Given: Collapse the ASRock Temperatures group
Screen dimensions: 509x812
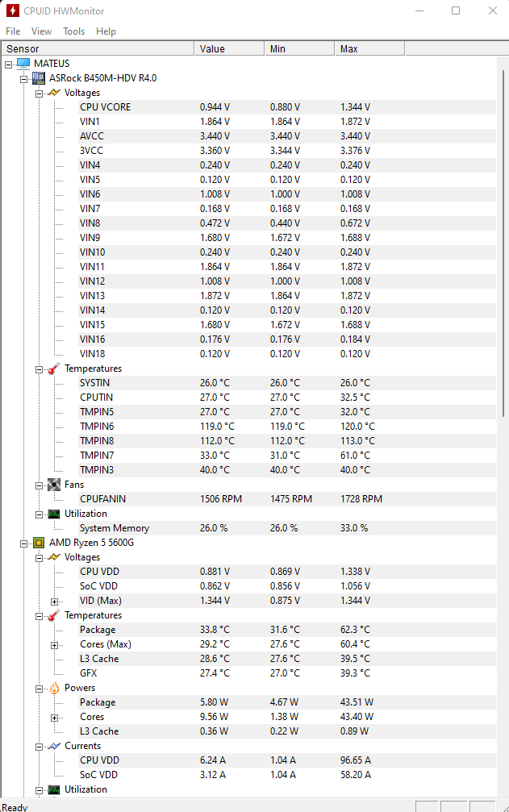Looking at the screenshot, I should pyautogui.click(x=39, y=370).
